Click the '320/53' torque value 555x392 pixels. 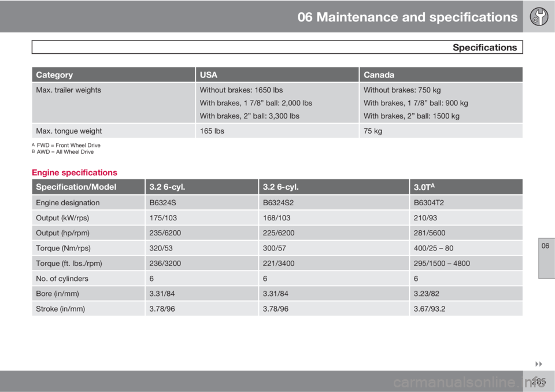pos(161,248)
